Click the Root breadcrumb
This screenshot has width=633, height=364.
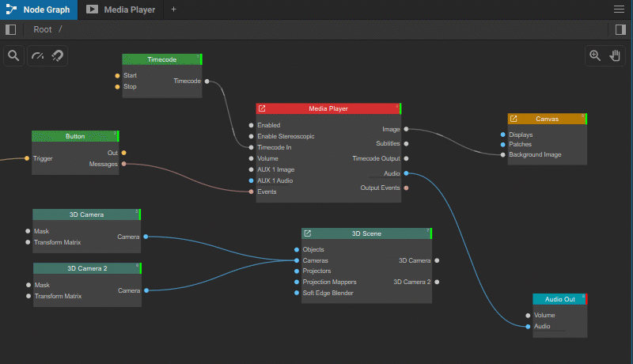pyautogui.click(x=43, y=29)
